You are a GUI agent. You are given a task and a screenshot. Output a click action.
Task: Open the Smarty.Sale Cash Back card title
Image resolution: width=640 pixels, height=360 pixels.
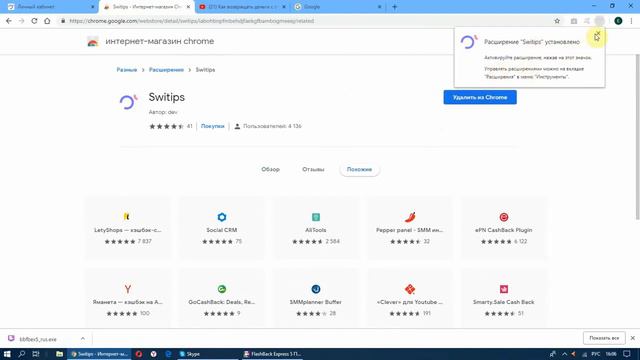tap(503, 302)
